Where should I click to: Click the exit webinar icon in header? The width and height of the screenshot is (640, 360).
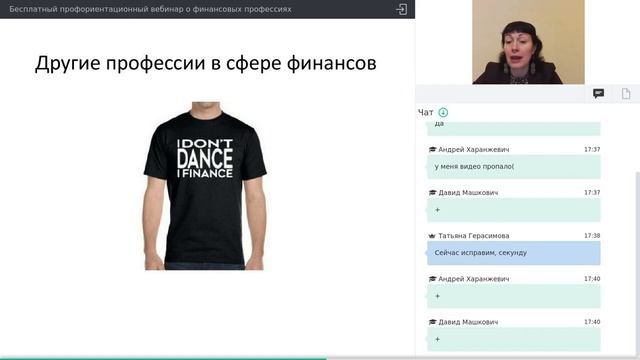(401, 9)
